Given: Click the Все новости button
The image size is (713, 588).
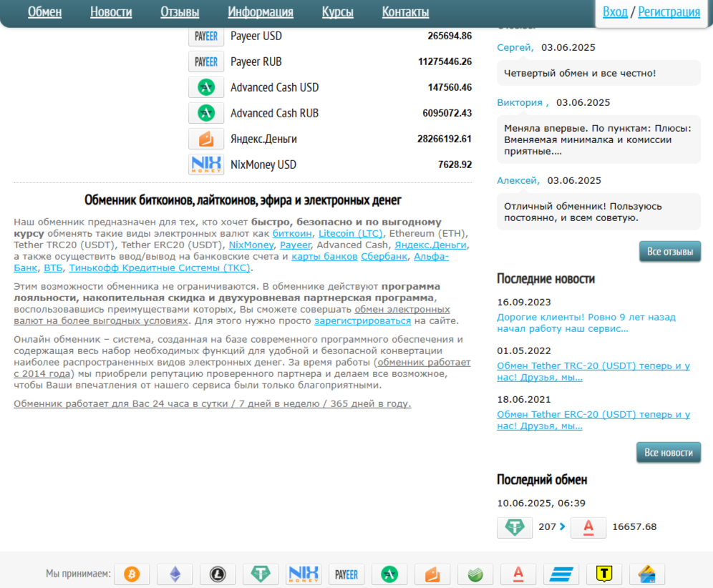Looking at the screenshot, I should pos(669,453).
